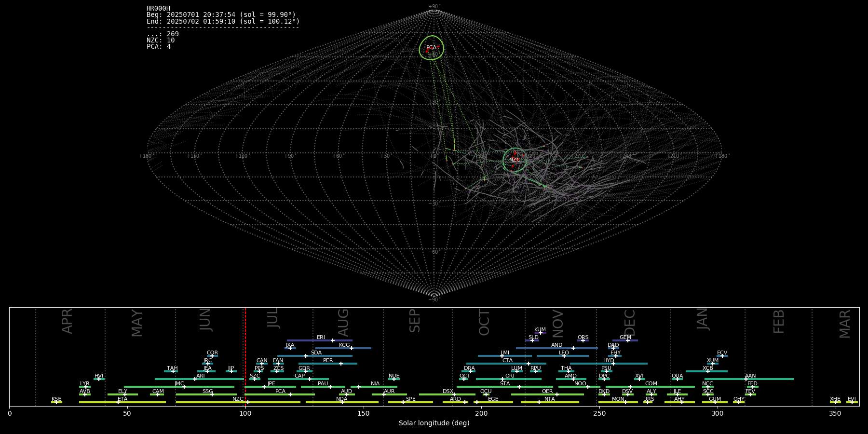Click the ORS shower label in timeline

click(583, 338)
